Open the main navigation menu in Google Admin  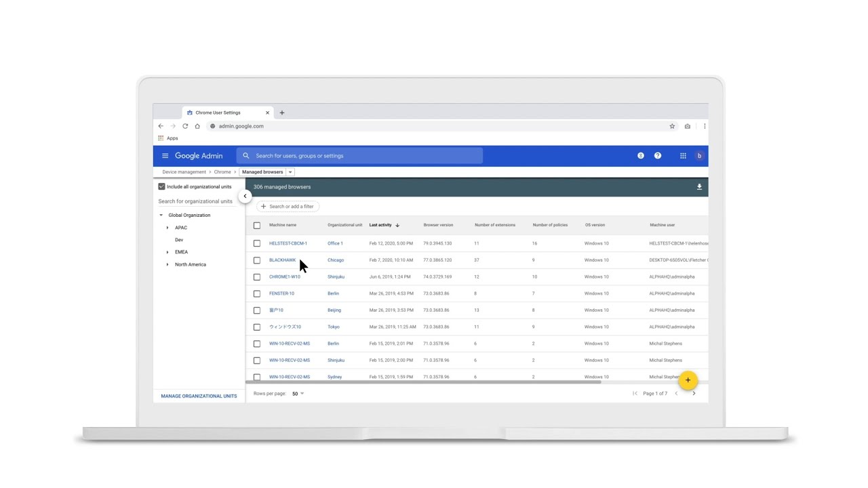pos(165,155)
